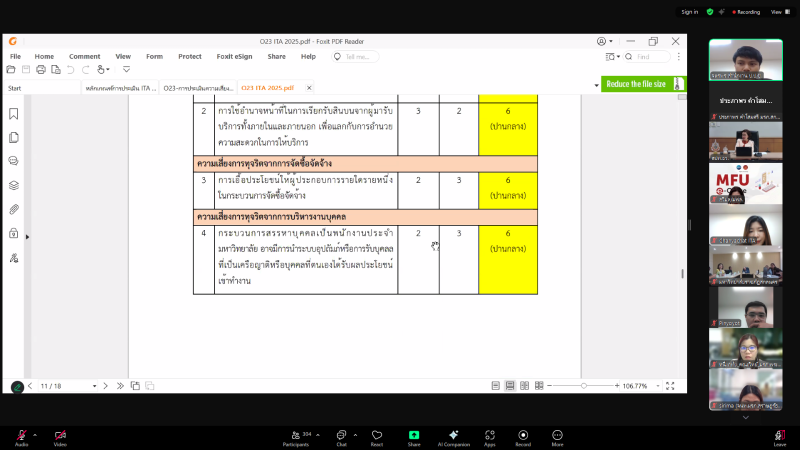The image size is (800, 450).
Task: Open the Attachments paperclip panel
Action: 14,209
